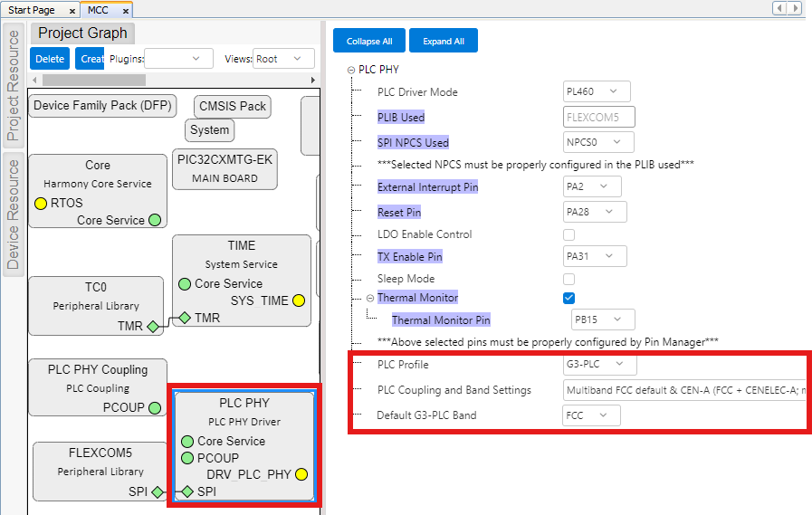
Task: Click the yellow SYS TIME connector circle
Action: click(299, 300)
